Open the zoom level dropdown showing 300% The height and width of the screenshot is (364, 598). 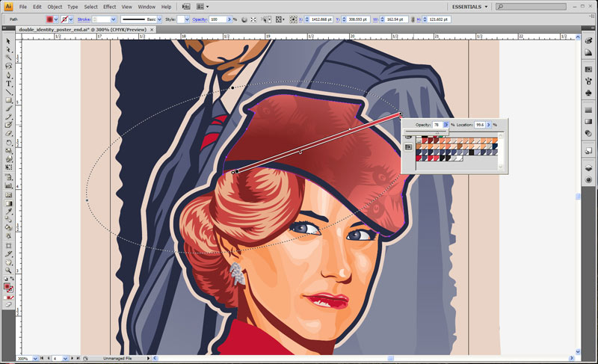pyautogui.click(x=35, y=359)
